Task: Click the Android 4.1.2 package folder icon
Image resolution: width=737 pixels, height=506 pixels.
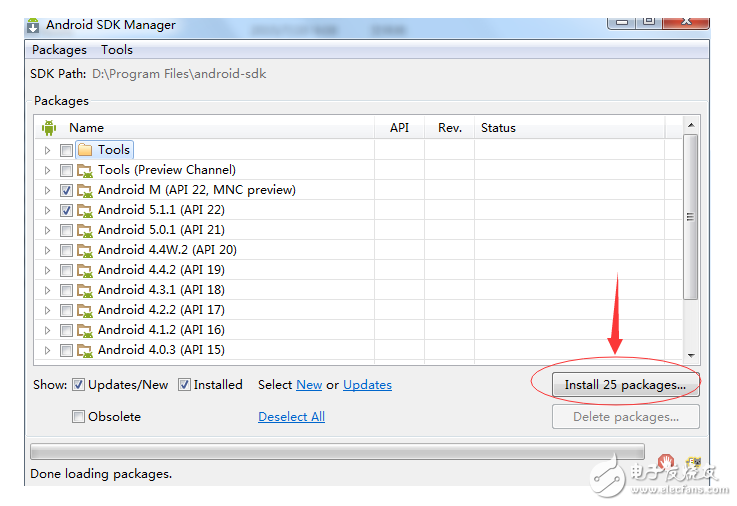Action: (x=85, y=330)
